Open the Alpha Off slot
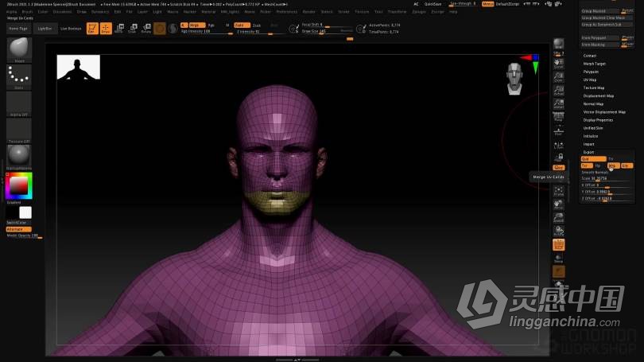The image size is (644, 362). click(x=19, y=103)
